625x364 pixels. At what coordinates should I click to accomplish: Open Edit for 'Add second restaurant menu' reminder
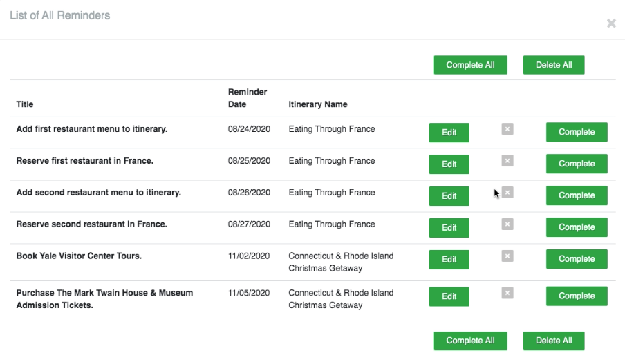click(x=449, y=196)
